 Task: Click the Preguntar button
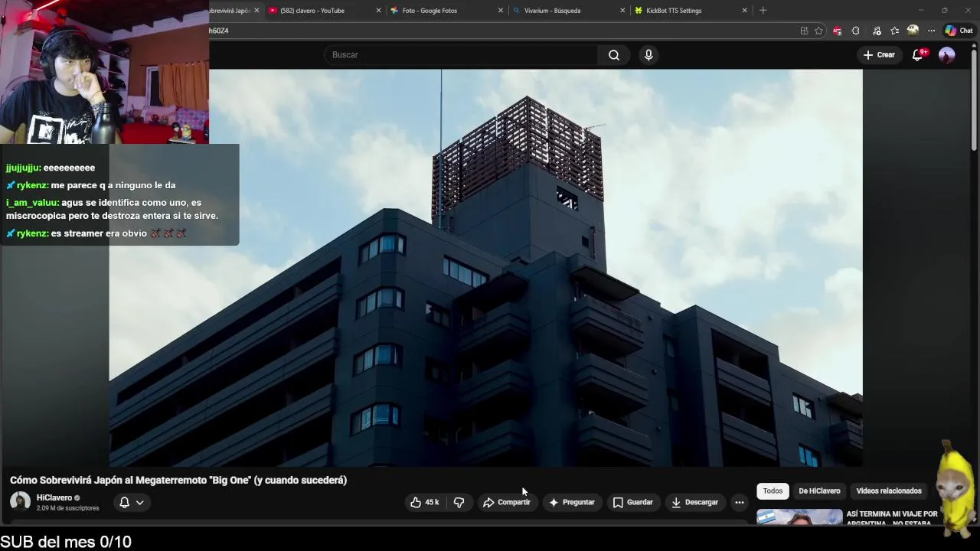point(572,503)
